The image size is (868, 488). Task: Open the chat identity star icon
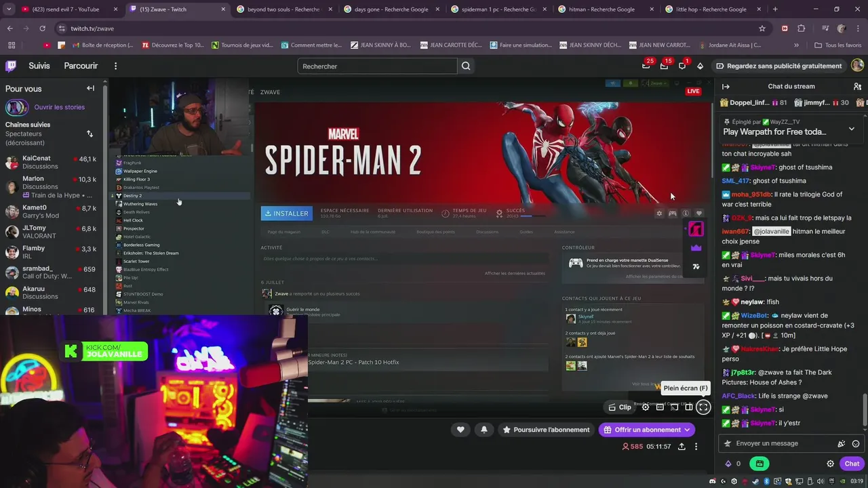(x=728, y=443)
